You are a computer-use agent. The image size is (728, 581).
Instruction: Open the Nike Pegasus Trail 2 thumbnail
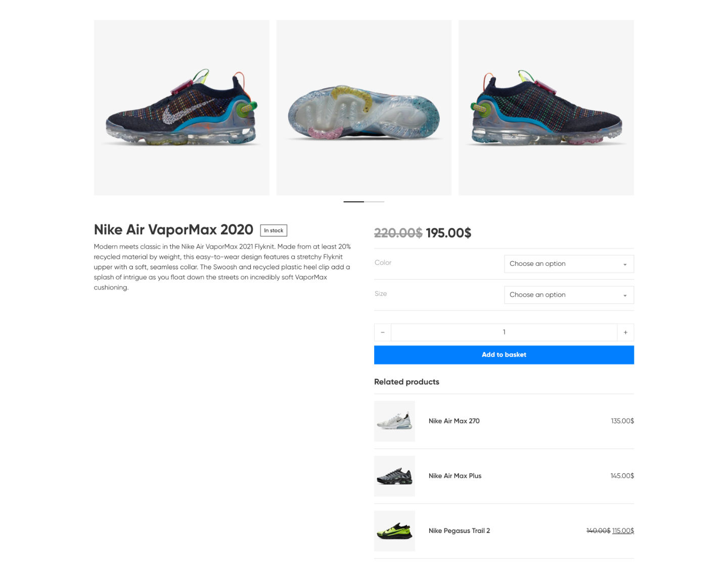click(x=394, y=531)
